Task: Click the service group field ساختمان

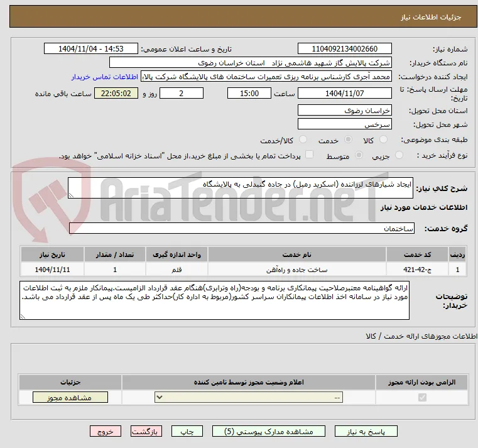Action: [241, 229]
